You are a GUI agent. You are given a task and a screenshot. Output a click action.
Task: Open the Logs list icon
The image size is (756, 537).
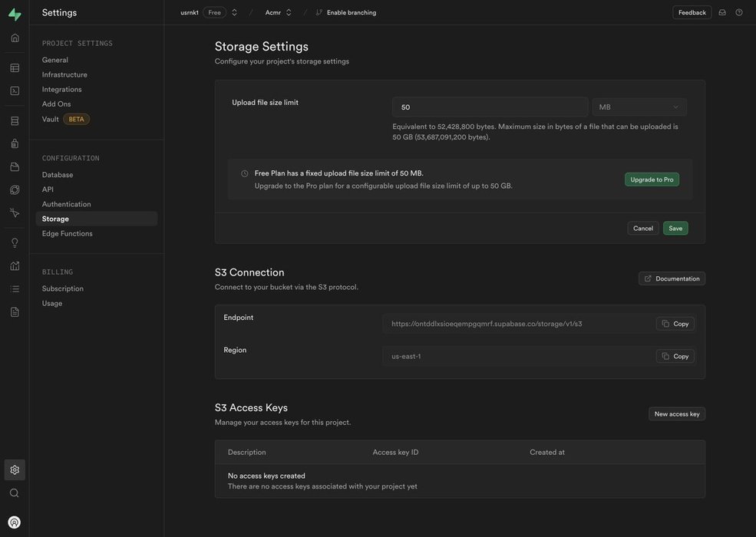tap(15, 289)
